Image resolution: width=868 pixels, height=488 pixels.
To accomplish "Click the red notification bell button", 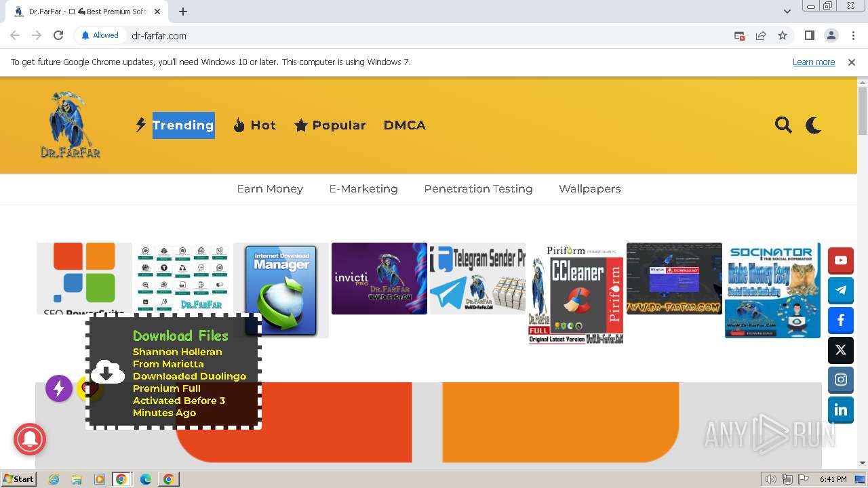I will [30, 439].
